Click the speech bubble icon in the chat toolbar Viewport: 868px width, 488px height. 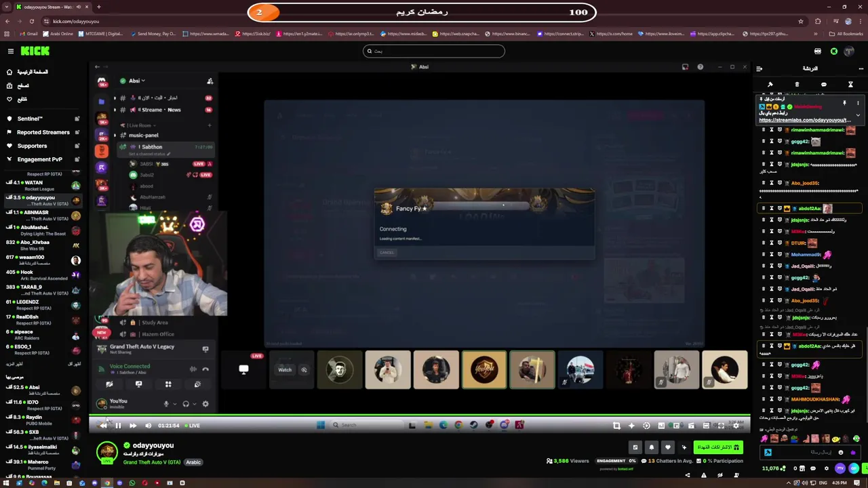[x=824, y=85]
